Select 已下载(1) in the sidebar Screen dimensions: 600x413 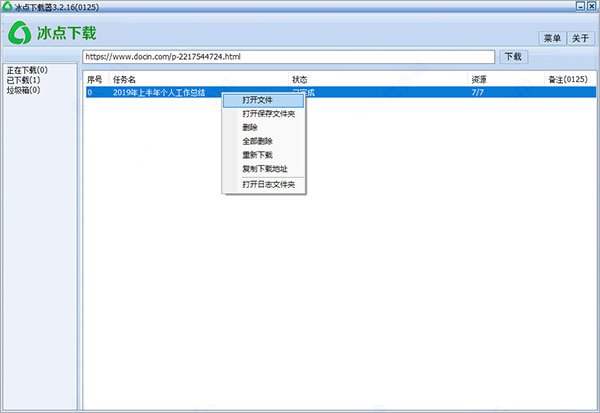click(23, 80)
